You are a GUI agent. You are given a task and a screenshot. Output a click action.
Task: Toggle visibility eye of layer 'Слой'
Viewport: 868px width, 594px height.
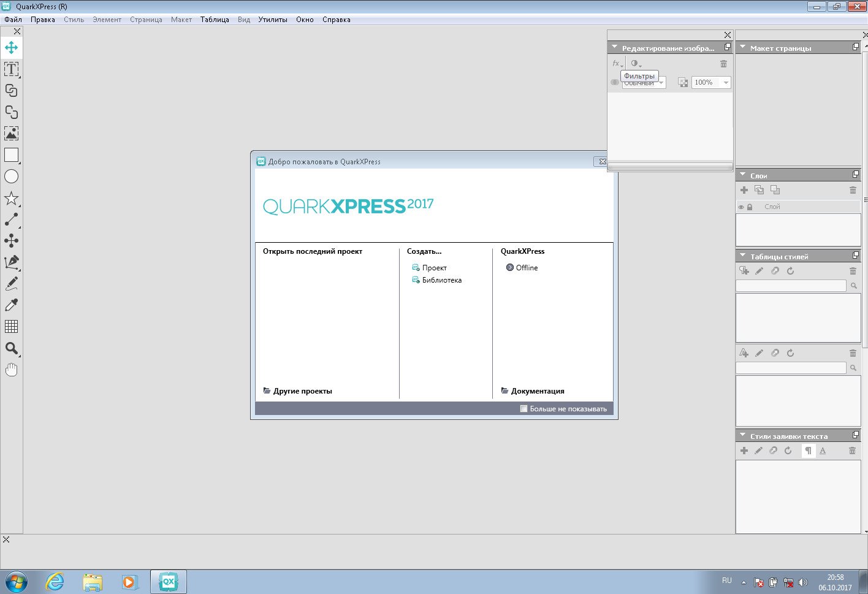tap(741, 207)
